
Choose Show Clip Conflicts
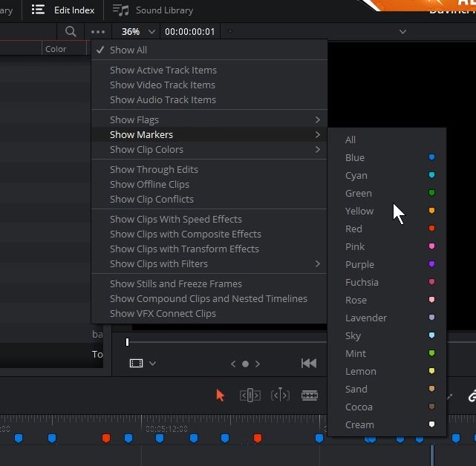[x=209, y=200]
